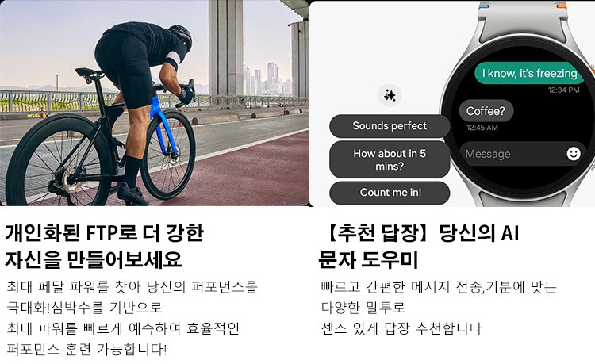Select the green "I know, it's freezing" bubble
The width and height of the screenshot is (595, 364).
pos(529,73)
